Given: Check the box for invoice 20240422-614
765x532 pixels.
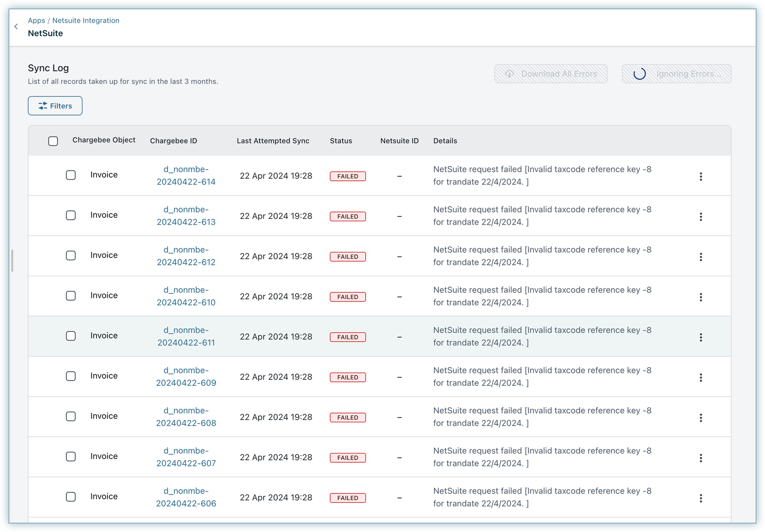Looking at the screenshot, I should (x=71, y=175).
